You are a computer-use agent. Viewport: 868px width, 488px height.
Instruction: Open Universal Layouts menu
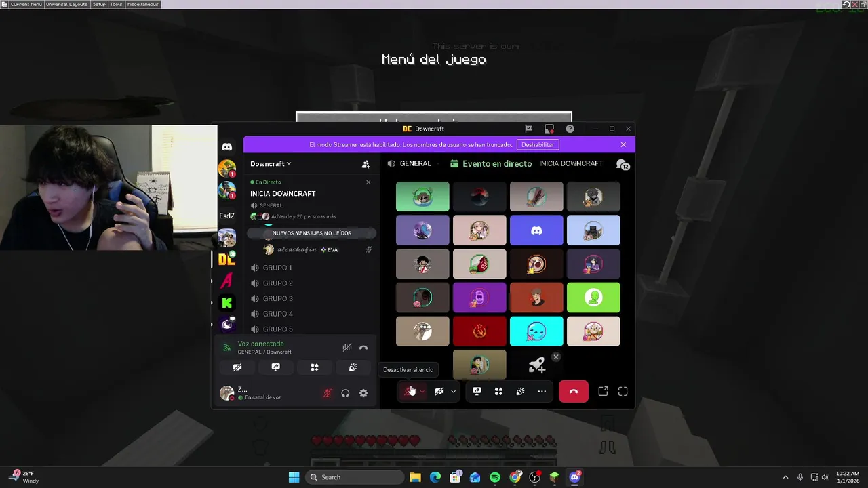66,4
